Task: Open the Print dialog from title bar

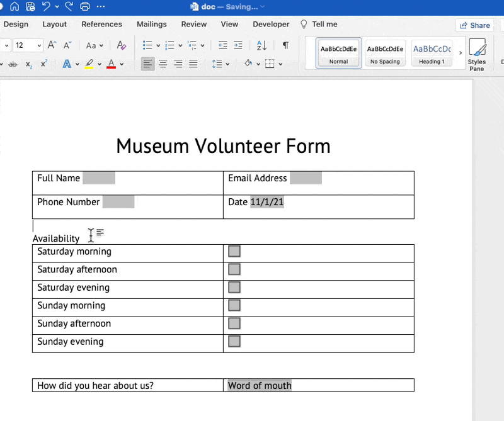Action: tap(85, 6)
